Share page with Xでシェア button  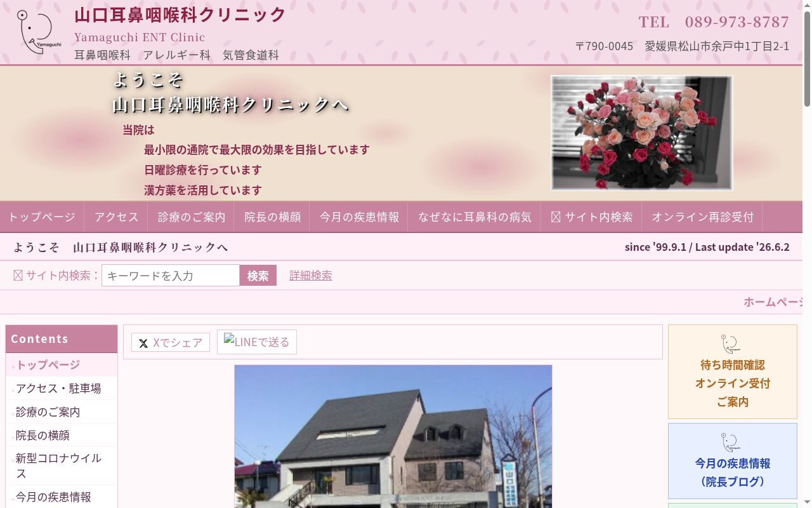tap(171, 342)
